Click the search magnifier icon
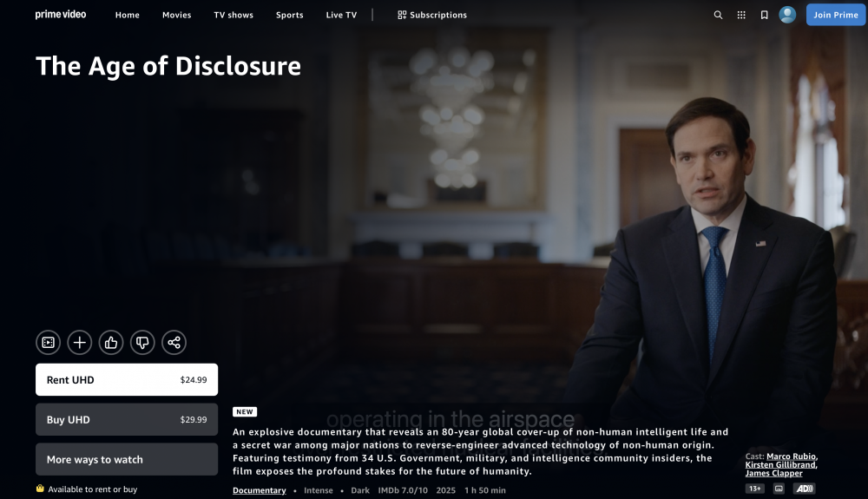The height and width of the screenshot is (499, 868). 718,15
